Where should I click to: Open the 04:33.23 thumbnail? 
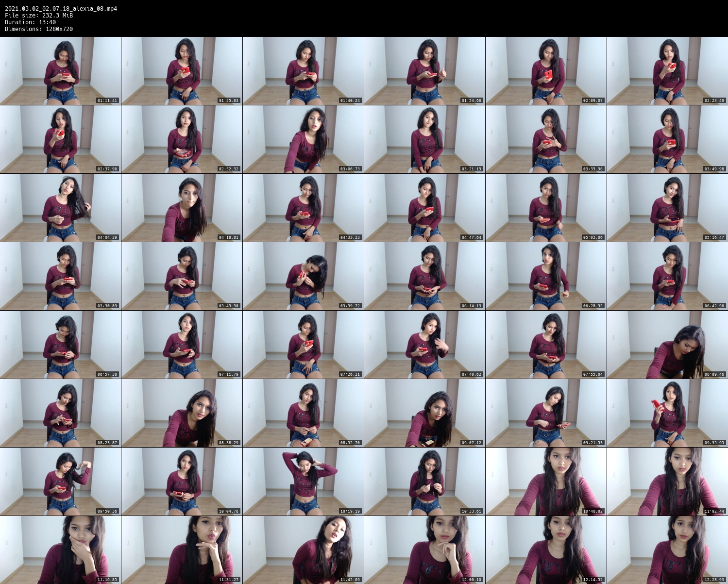click(303, 208)
